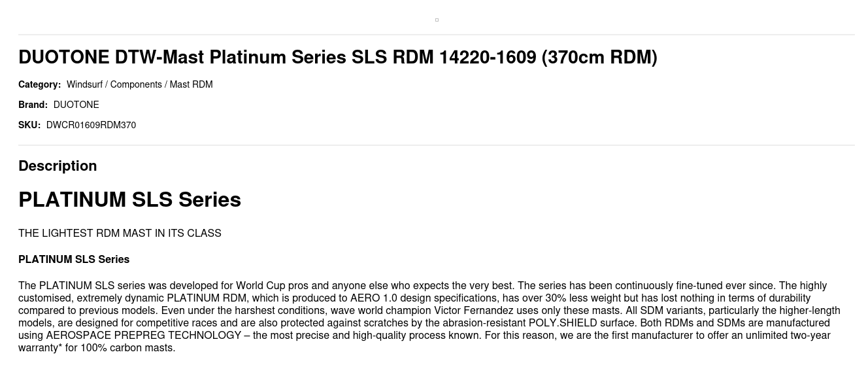Open the Windsurf category breadcrumb
Viewport: 868px width, 384px height.
tap(85, 84)
